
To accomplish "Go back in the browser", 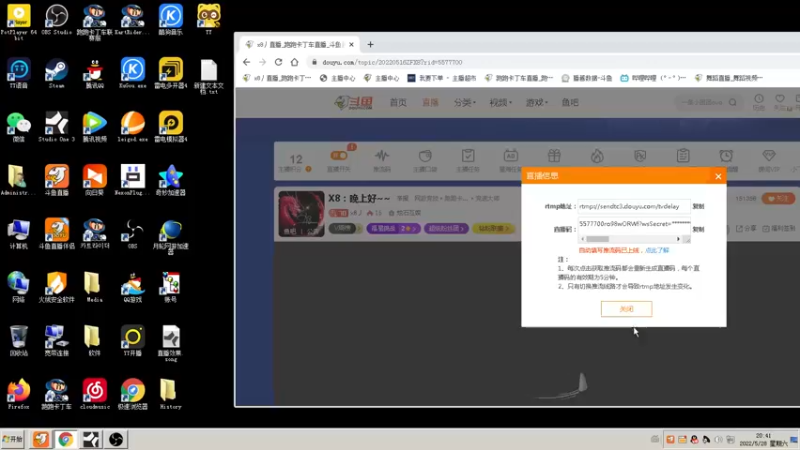I will point(247,62).
